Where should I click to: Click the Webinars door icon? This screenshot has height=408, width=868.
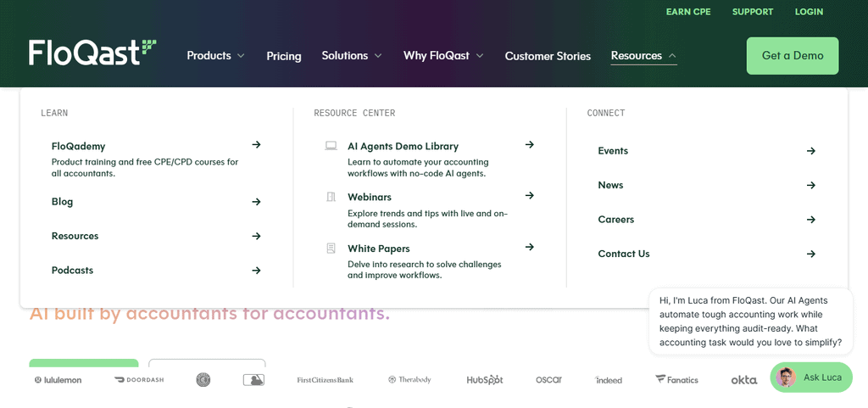[331, 197]
